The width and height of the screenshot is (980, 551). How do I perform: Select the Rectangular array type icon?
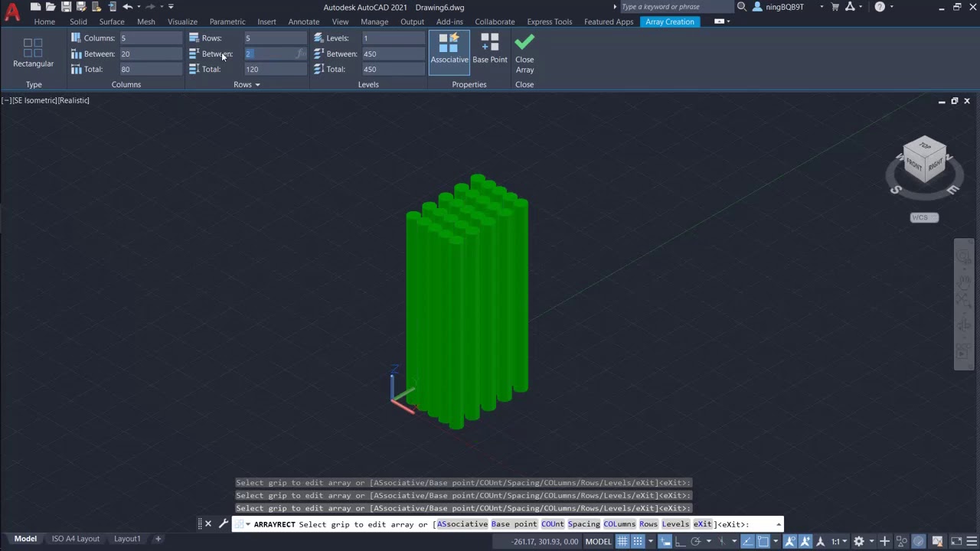coord(33,54)
